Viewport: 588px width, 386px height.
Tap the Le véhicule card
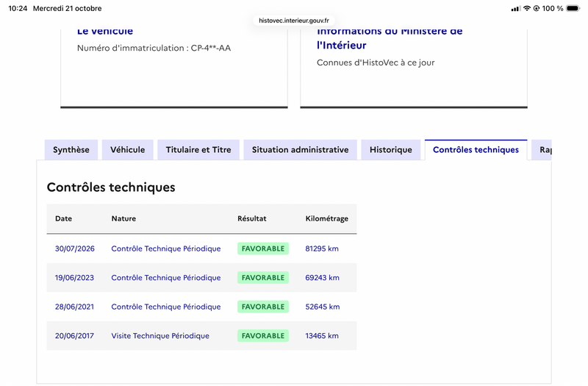[174, 68]
